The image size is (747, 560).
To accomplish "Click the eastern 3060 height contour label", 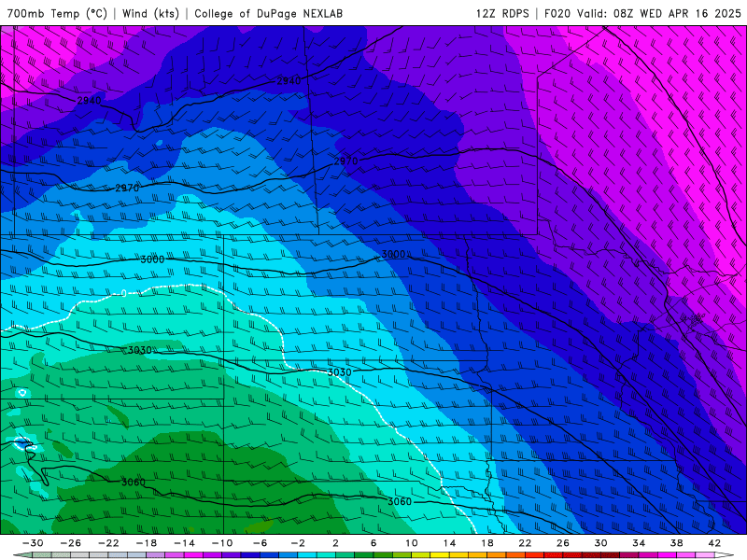I will pos(400,501).
